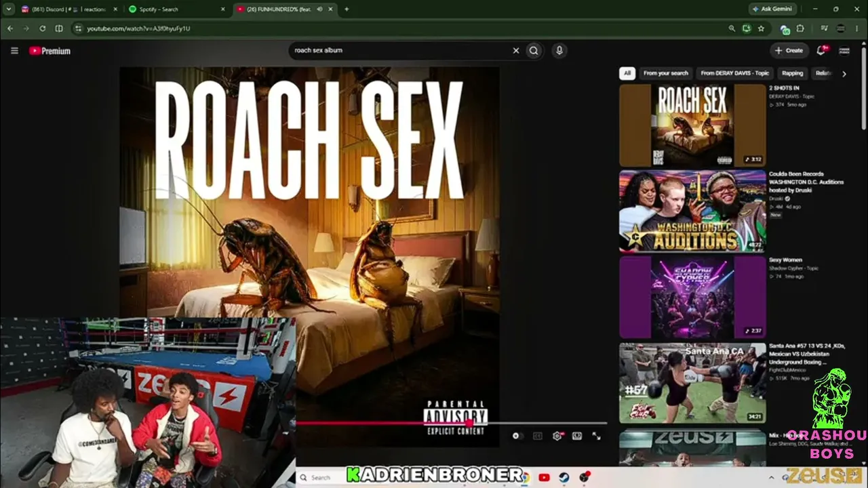
Task: Switch the player to theater mode
Action: 577,436
